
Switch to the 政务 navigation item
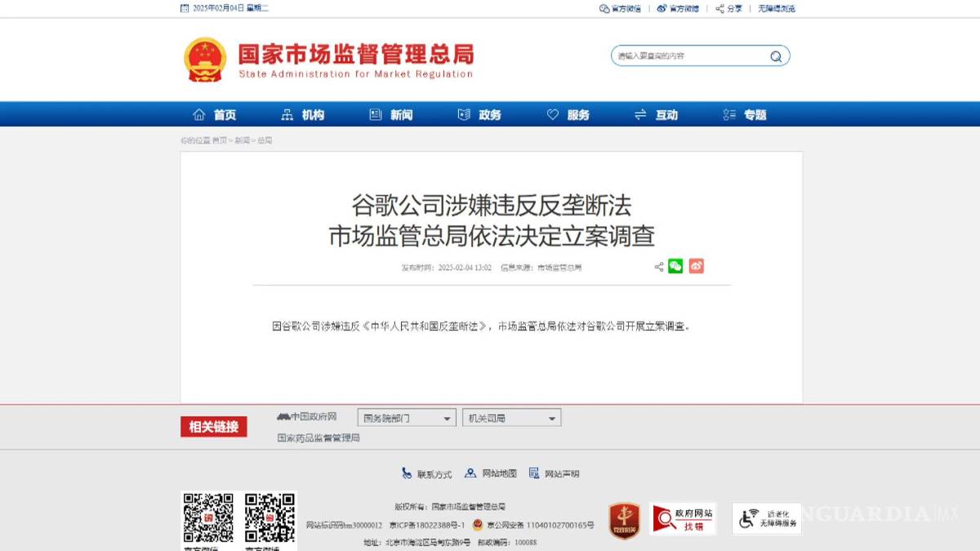tap(488, 114)
